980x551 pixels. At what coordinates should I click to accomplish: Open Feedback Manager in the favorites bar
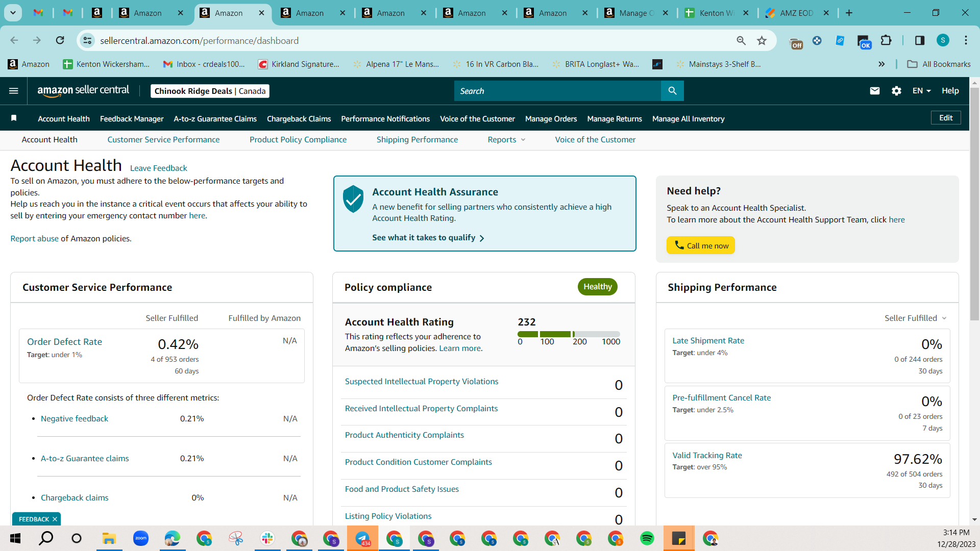pos(132,119)
